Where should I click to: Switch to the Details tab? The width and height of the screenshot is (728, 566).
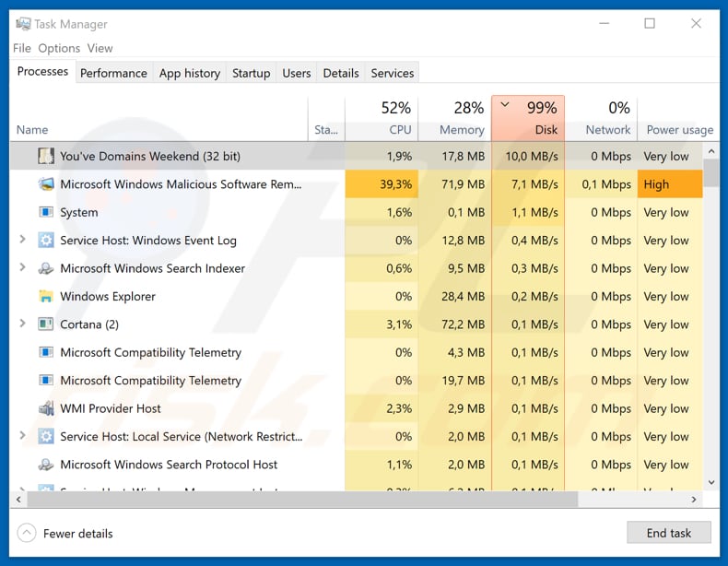pos(341,73)
